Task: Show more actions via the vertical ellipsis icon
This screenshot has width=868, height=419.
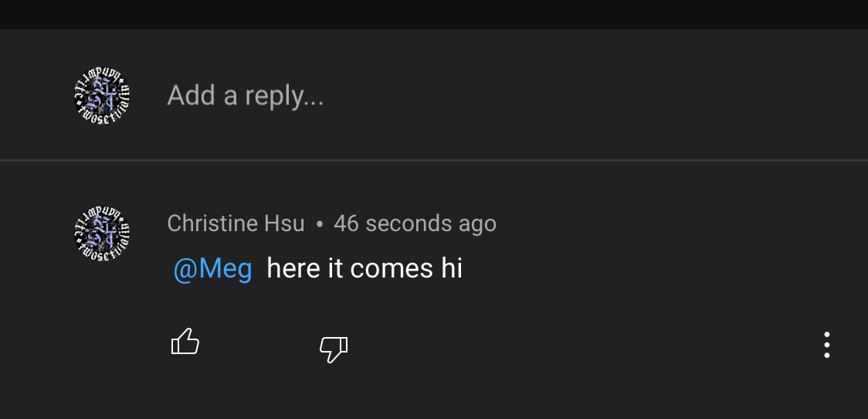Action: click(x=826, y=346)
